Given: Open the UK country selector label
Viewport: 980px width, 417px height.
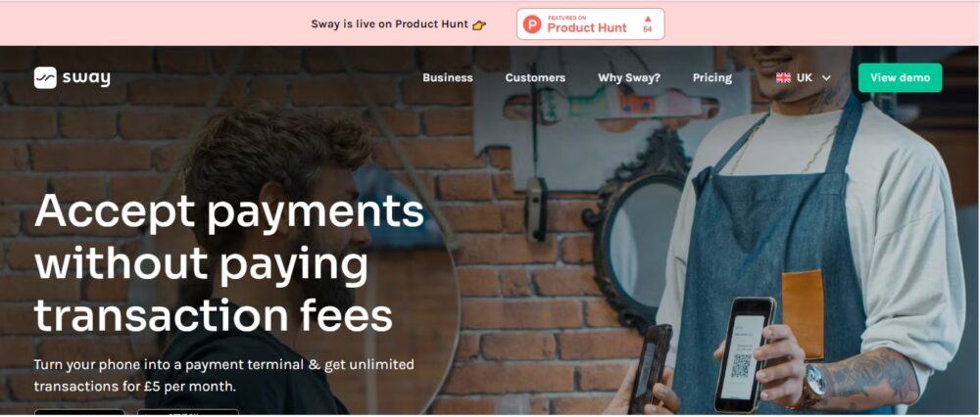Looking at the screenshot, I should click(805, 78).
